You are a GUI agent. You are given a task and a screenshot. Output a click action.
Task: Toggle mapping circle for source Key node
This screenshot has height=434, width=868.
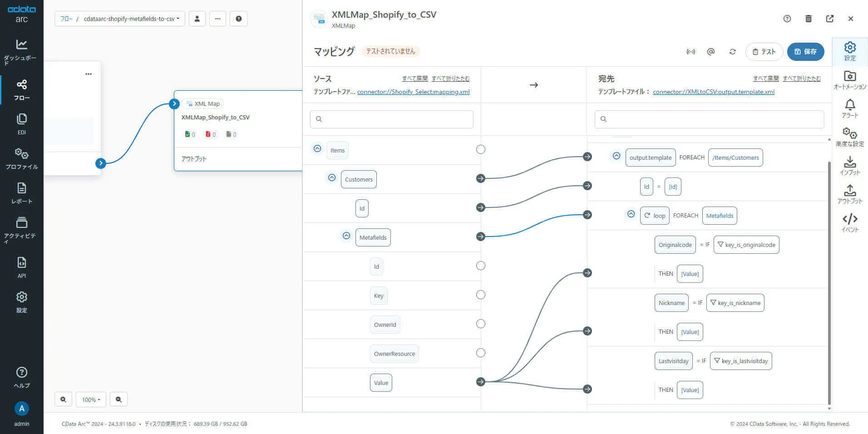(480, 295)
